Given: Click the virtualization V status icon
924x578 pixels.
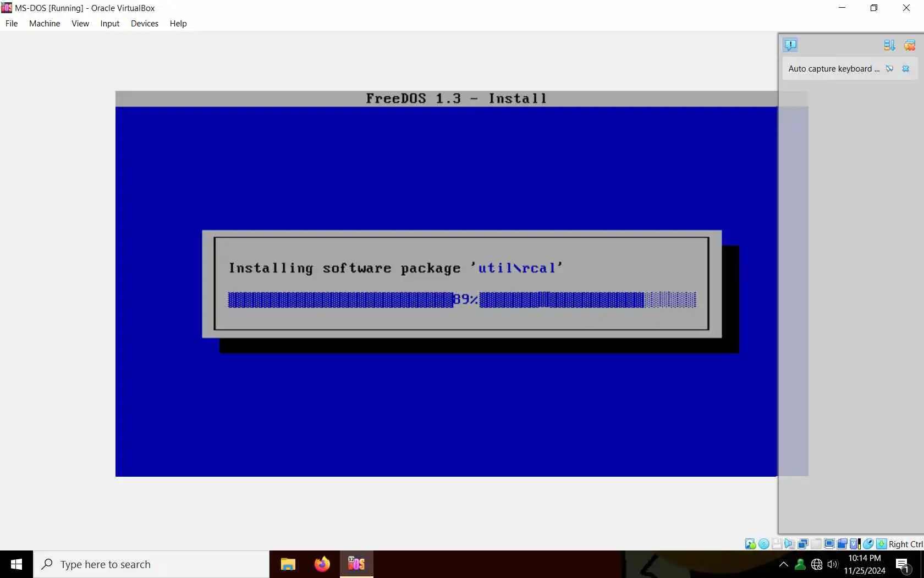Looking at the screenshot, I should pyautogui.click(x=855, y=544).
